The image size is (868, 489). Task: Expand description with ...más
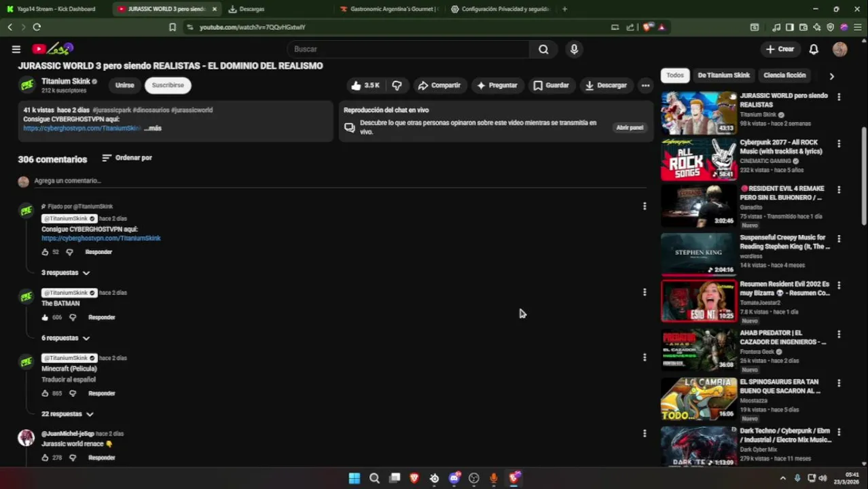pos(153,128)
